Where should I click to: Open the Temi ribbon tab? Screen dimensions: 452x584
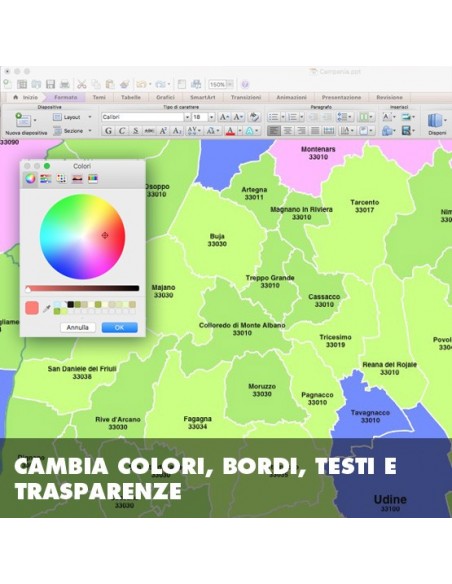[99, 97]
